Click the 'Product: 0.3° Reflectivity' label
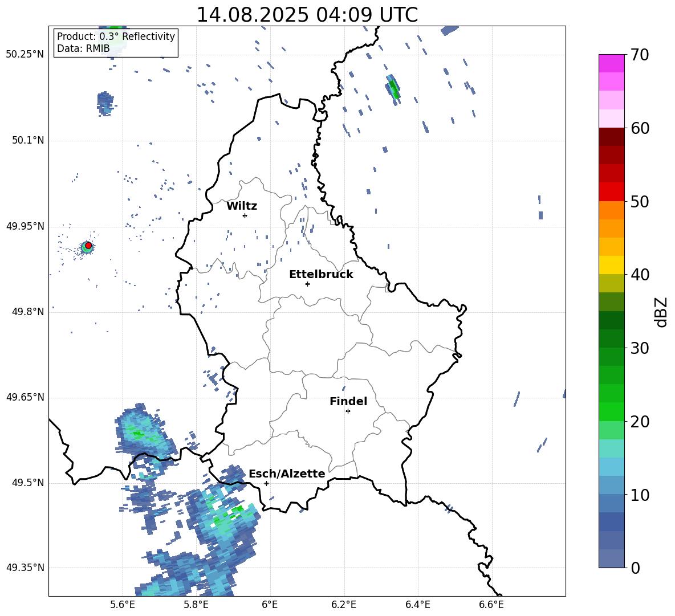The height and width of the screenshot is (616, 675). [x=116, y=36]
